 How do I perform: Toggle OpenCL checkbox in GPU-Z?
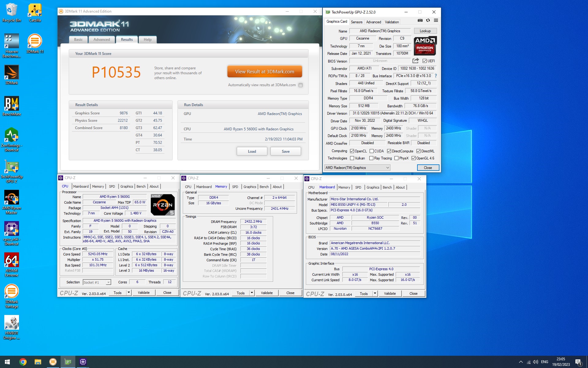(x=352, y=151)
